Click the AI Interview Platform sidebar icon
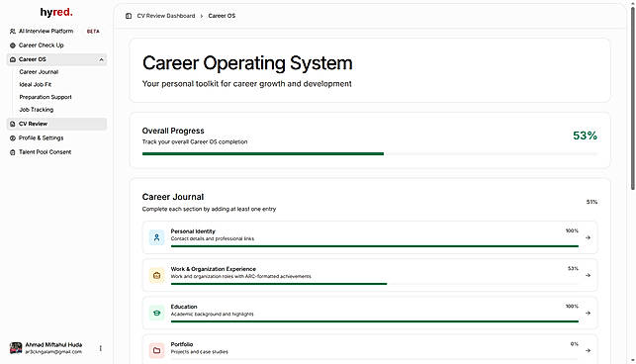Image resolution: width=636 pixels, height=364 pixels. tap(13, 32)
